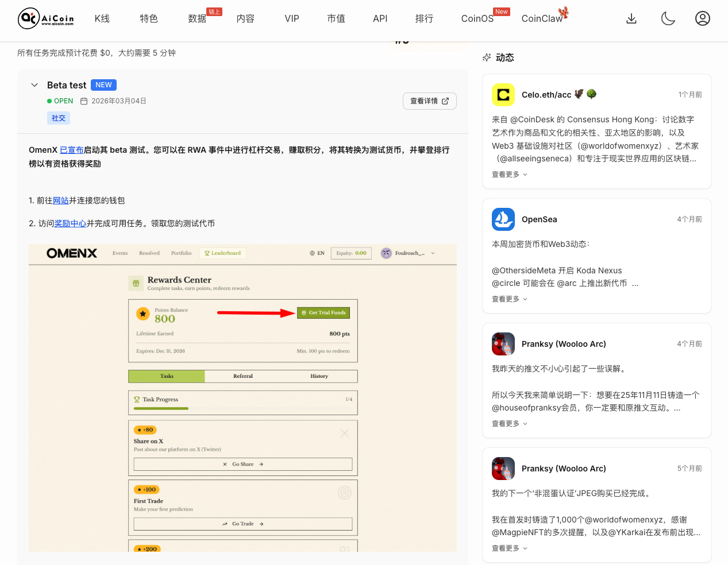Click the 社交 tag
This screenshot has height=565, width=728.
[x=59, y=118]
